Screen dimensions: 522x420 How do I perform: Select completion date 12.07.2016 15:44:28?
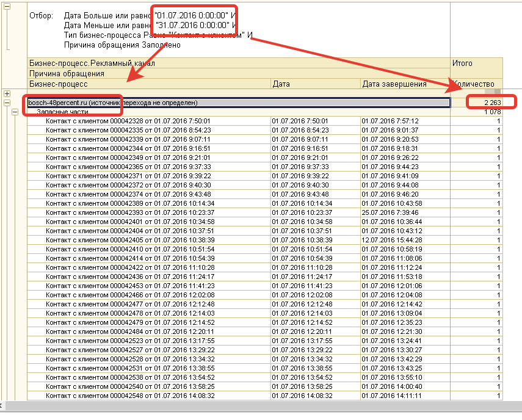[405, 240]
